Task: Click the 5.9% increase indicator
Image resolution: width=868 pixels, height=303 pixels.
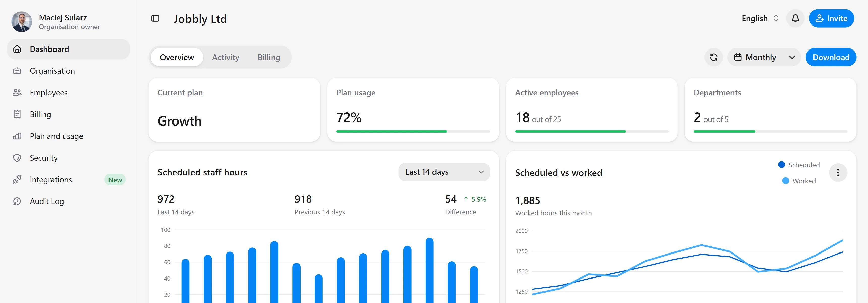Action: (475, 199)
